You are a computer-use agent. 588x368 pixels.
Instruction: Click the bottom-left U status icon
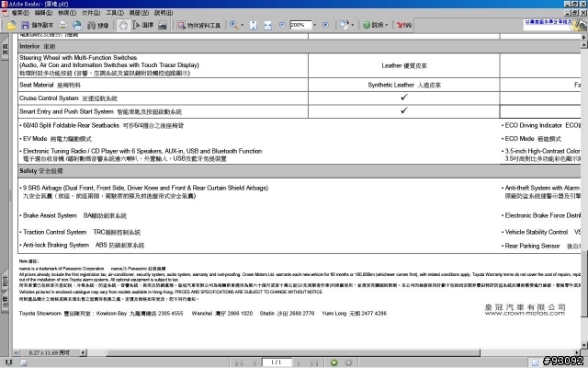click(x=8, y=362)
